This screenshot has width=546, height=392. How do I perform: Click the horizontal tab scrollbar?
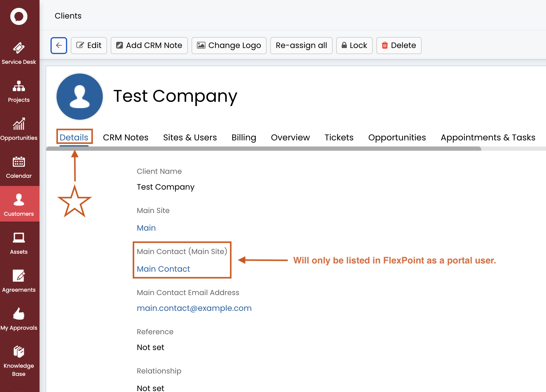(x=264, y=149)
